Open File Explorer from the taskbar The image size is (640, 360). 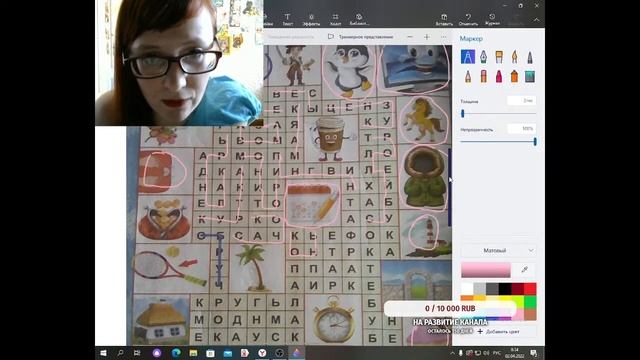tap(193, 353)
